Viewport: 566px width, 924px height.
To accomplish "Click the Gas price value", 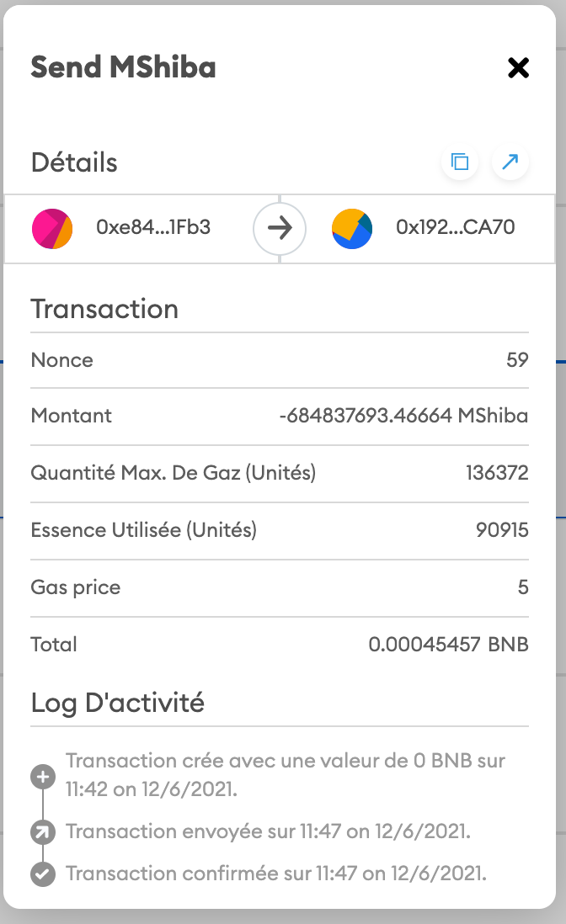I will pos(523,587).
